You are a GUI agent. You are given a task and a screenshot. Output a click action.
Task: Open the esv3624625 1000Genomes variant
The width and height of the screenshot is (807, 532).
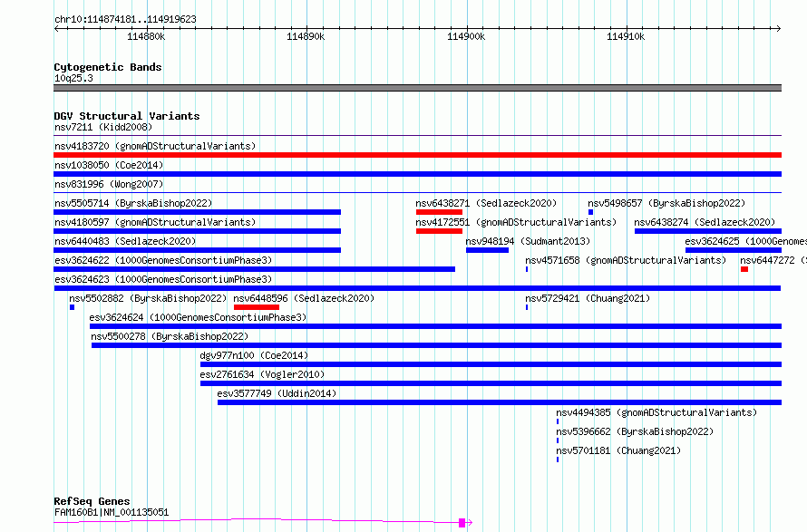pos(734,250)
